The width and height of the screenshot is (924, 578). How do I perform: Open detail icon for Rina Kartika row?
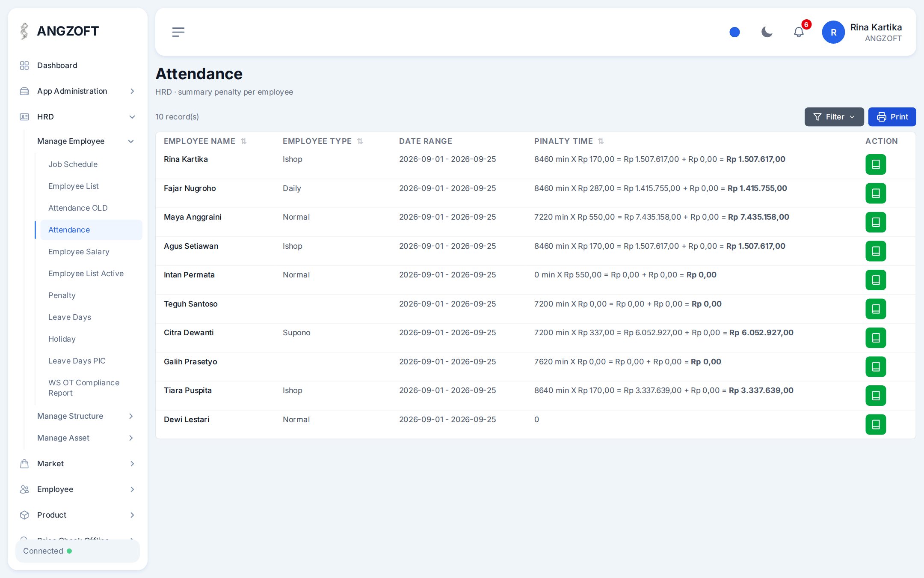(x=876, y=164)
